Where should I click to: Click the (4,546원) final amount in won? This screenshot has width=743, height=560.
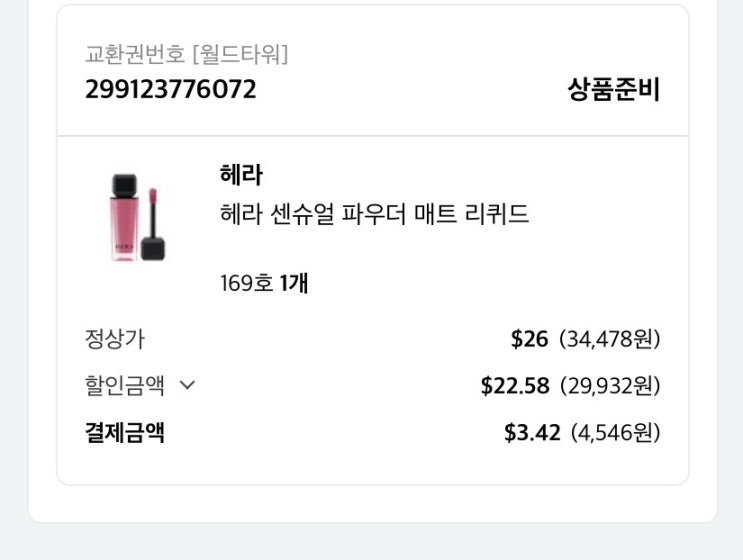coord(615,433)
